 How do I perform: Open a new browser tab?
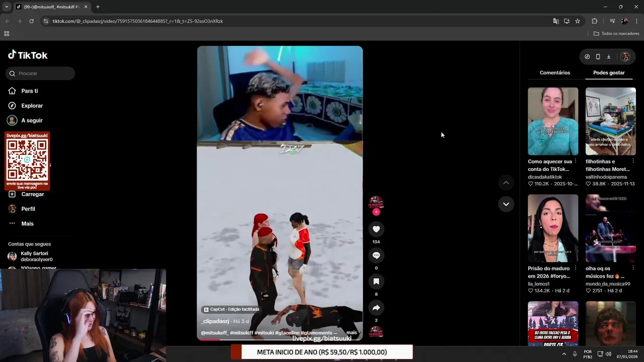[98, 7]
